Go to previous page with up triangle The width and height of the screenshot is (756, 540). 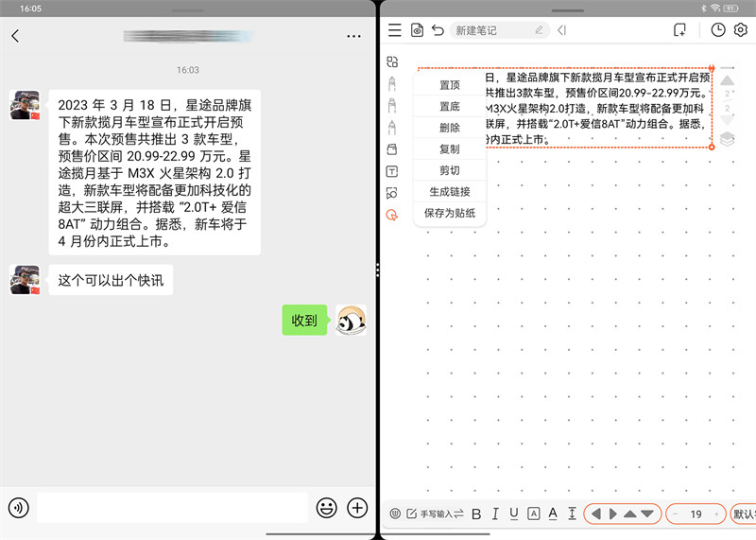coord(727,80)
